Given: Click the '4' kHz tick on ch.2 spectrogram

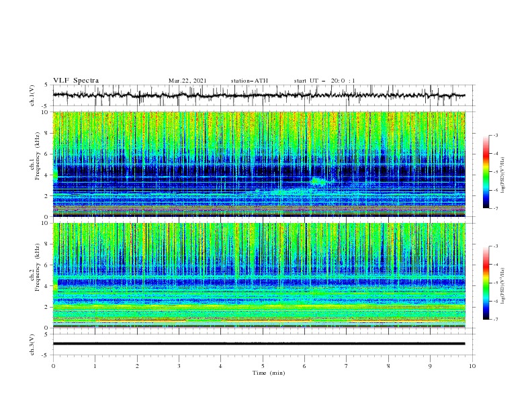Looking at the screenshot, I should [x=48, y=286].
